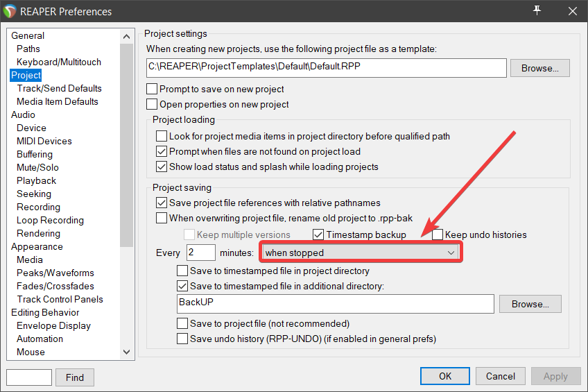Select Peaks/Waveforms under Appearance
This screenshot has height=392, width=588.
(55, 273)
